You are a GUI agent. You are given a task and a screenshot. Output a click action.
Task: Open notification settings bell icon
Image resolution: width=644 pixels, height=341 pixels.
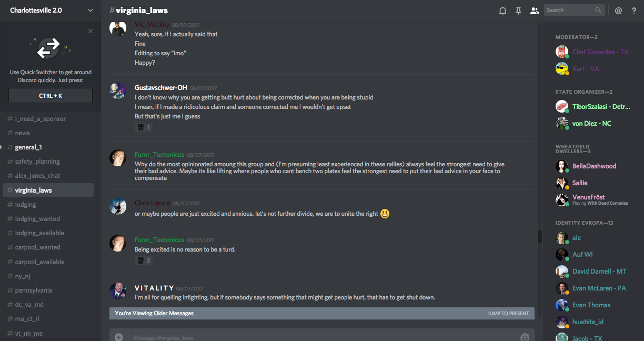tap(502, 11)
